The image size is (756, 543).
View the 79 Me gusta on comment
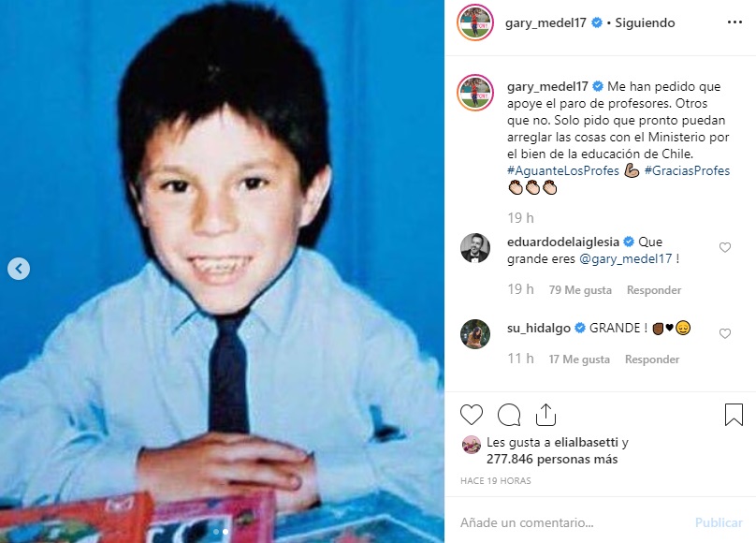580,290
